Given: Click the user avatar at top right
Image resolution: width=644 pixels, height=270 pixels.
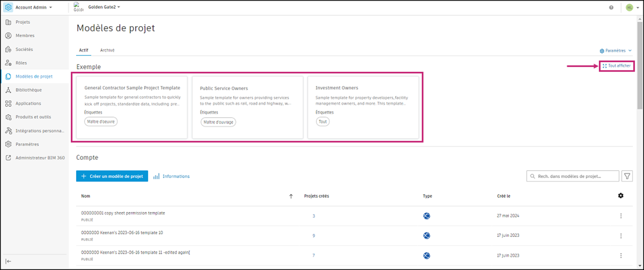Looking at the screenshot, I should coord(629,7).
